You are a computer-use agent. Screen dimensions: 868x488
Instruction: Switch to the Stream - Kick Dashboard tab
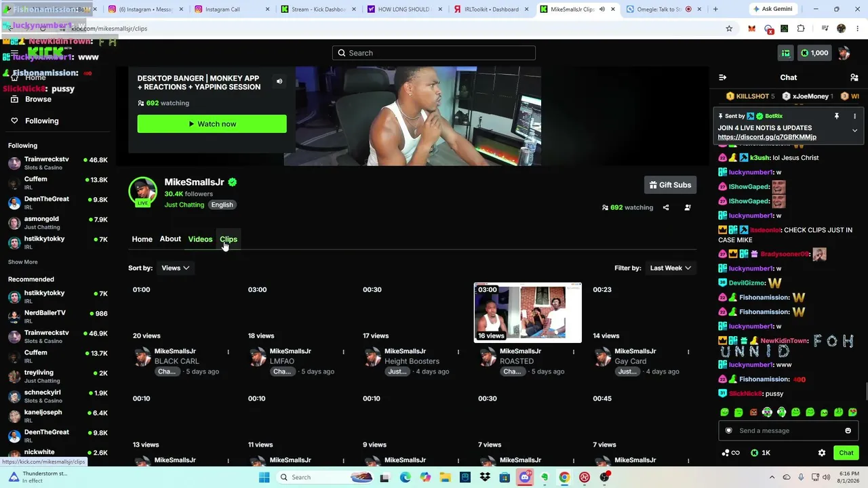coord(318,9)
